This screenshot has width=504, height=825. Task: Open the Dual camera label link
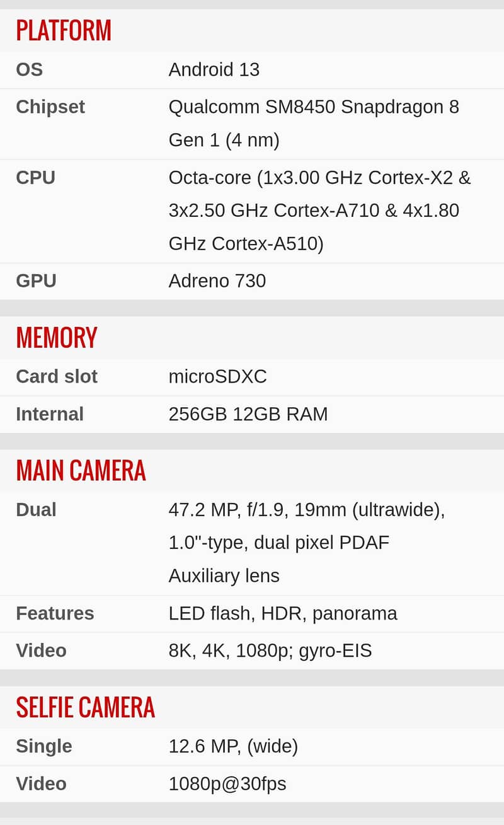tap(36, 510)
